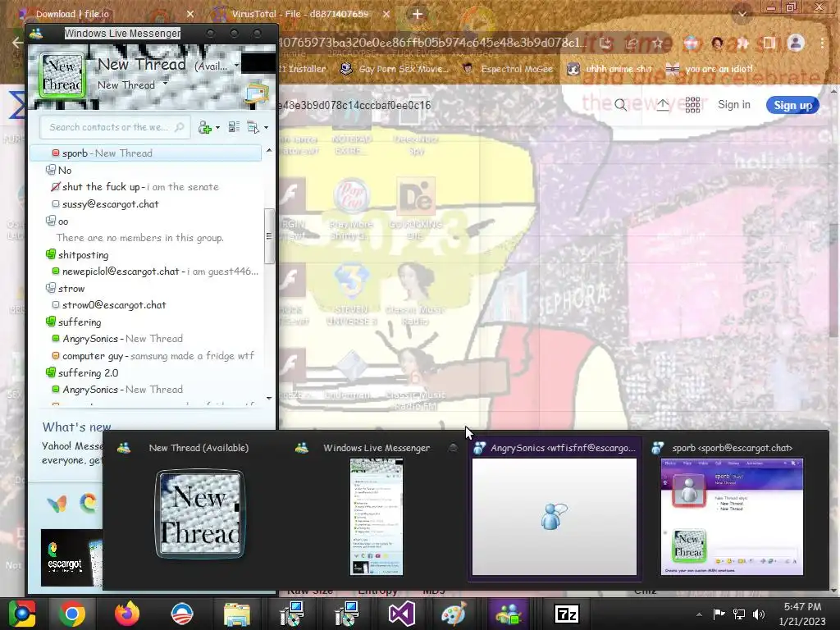Screen dimensions: 840x630
Task: Open the VirusTotal apps grid icon
Action: [692, 105]
